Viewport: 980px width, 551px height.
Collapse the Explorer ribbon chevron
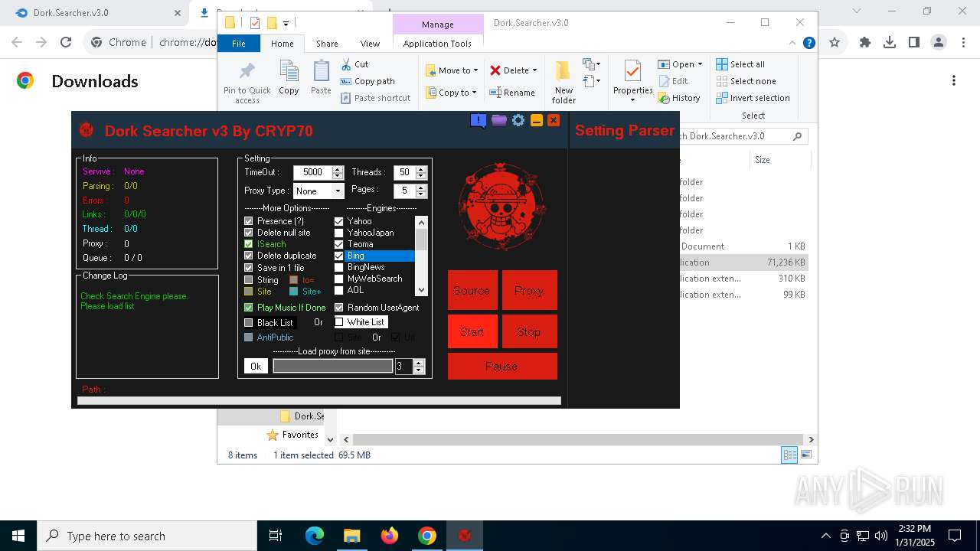[x=793, y=43]
